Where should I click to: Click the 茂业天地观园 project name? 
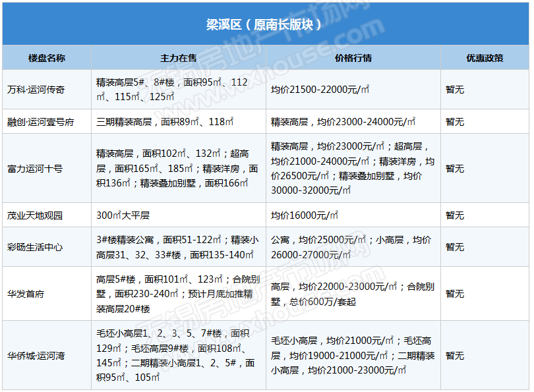click(x=35, y=215)
